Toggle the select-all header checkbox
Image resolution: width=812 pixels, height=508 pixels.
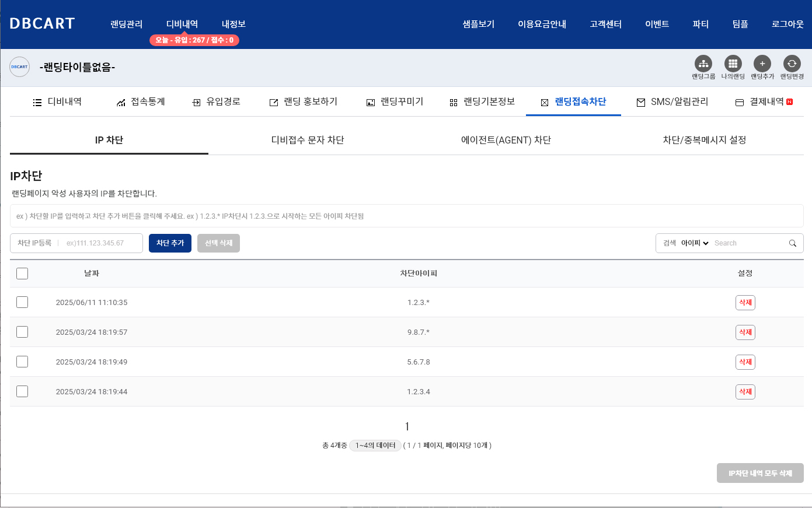coord(22,274)
